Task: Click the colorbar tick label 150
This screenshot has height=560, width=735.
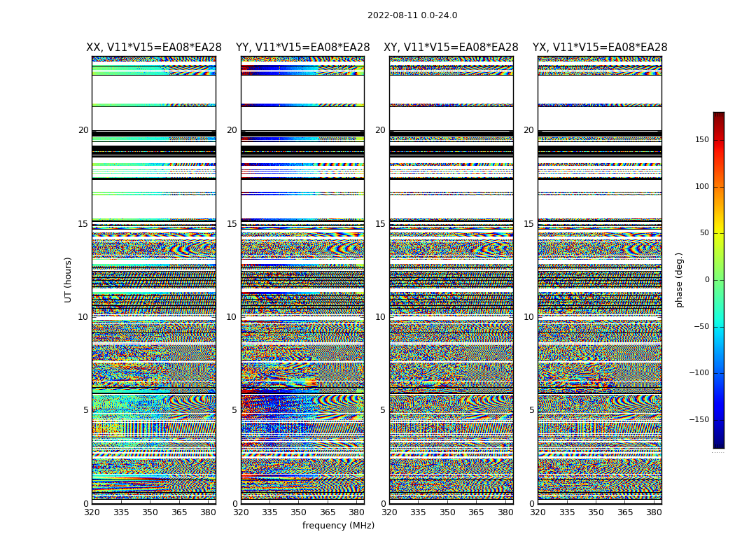Action: coord(702,139)
